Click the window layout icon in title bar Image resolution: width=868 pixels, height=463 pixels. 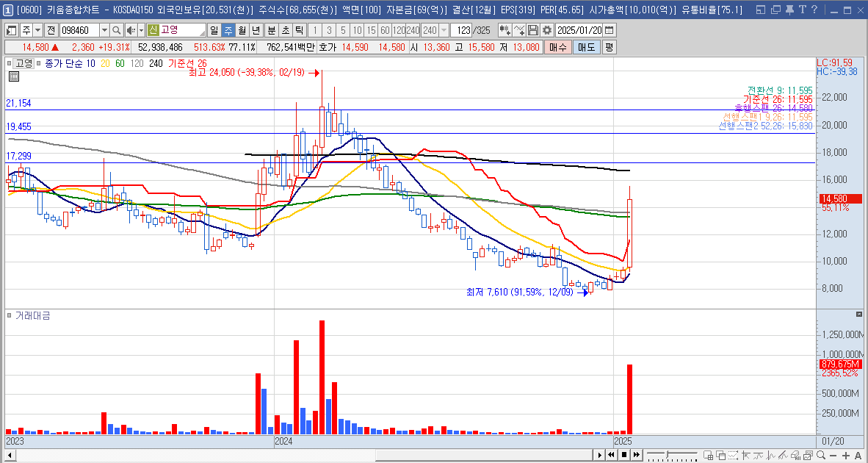coord(762,10)
